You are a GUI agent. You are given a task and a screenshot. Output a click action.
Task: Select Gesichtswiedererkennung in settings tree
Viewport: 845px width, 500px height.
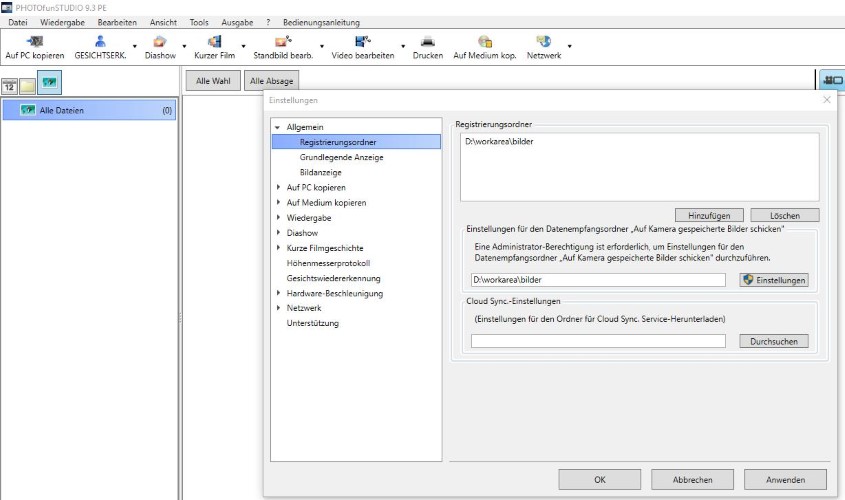click(334, 278)
